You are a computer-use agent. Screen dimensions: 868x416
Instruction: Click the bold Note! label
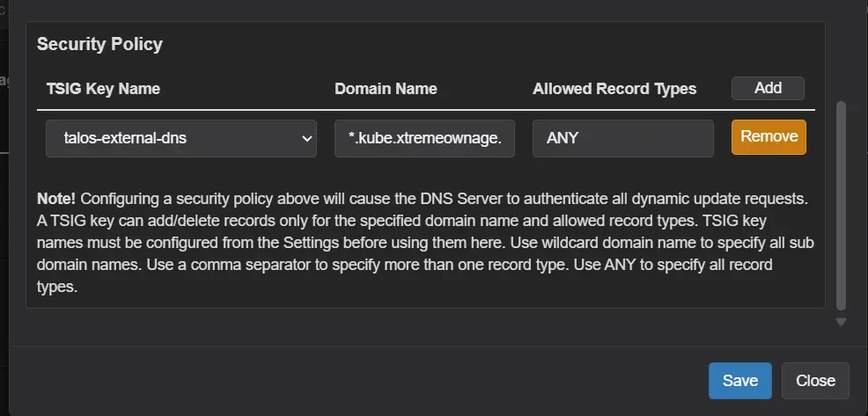56,201
